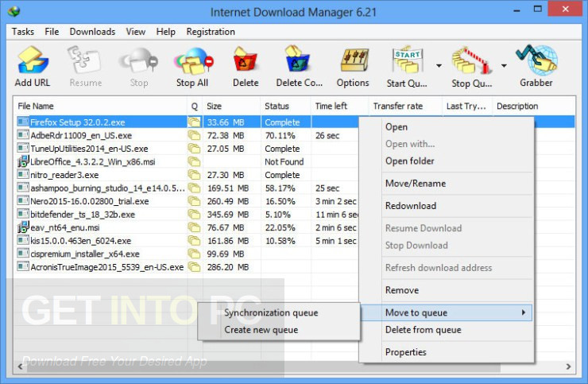Select the bitdefender_ts_18_32b.exe file name

pos(83,215)
